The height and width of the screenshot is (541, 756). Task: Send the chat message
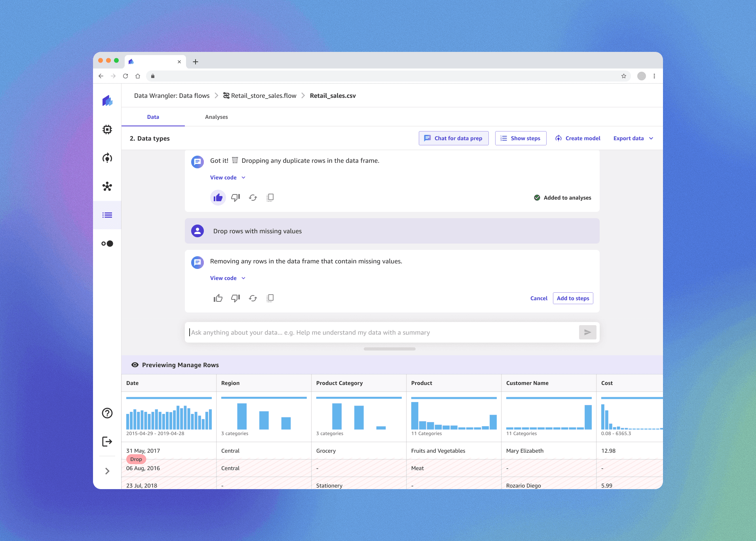click(x=588, y=332)
